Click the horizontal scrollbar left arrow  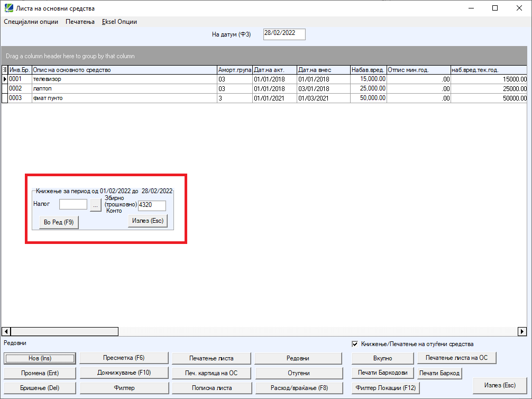(6, 331)
